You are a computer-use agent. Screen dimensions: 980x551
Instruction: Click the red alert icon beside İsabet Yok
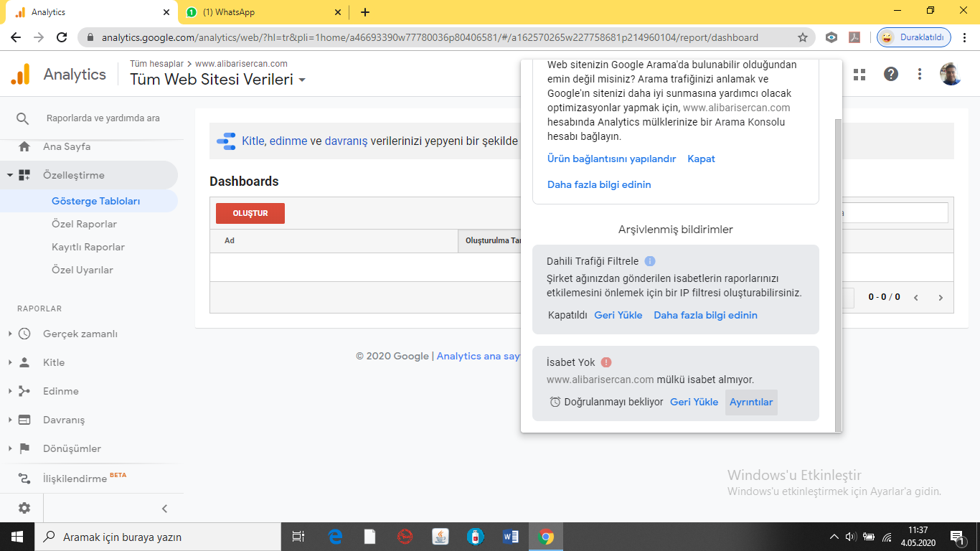(606, 362)
